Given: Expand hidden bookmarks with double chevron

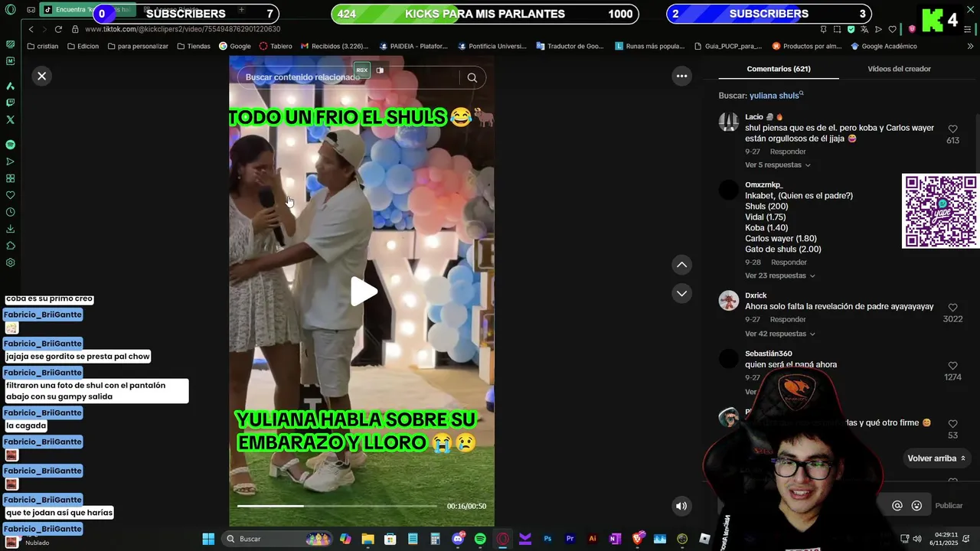Looking at the screenshot, I should pos(970,46).
